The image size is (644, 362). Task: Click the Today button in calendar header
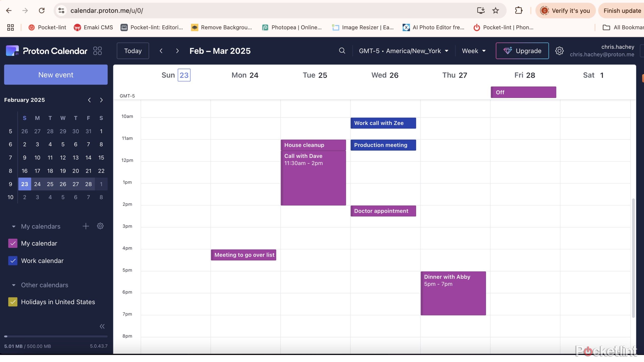(x=133, y=51)
